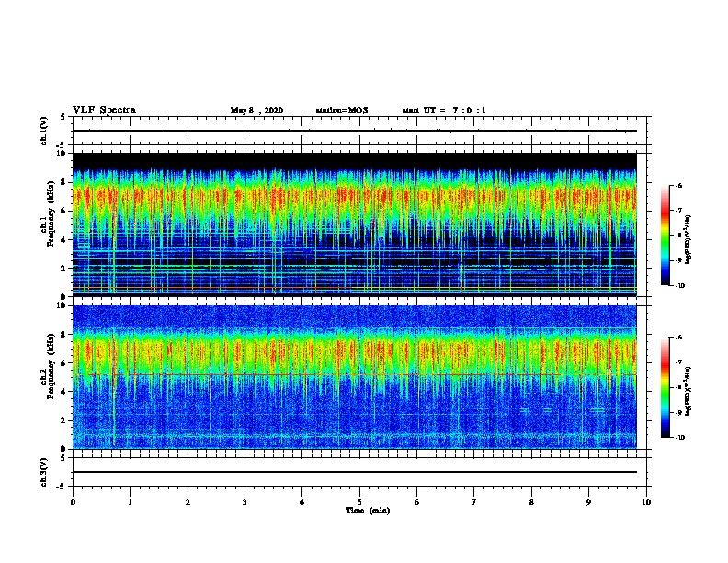Click the '1' tick on the time axis
Screen dimensions: 728x563
[x=130, y=502]
